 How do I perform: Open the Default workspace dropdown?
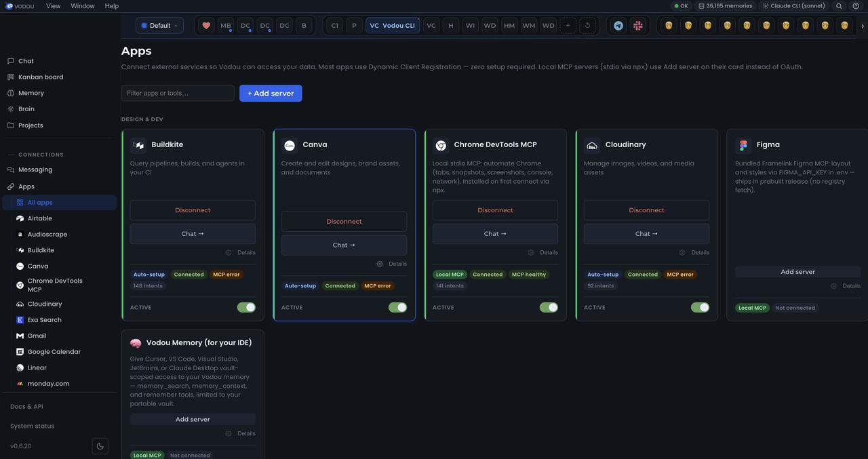tap(159, 26)
